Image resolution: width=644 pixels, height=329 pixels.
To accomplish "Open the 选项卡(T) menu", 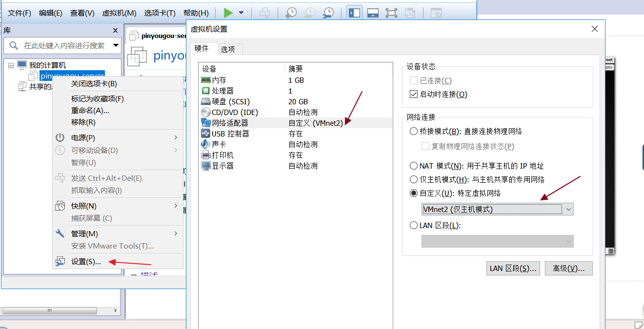I will (160, 13).
